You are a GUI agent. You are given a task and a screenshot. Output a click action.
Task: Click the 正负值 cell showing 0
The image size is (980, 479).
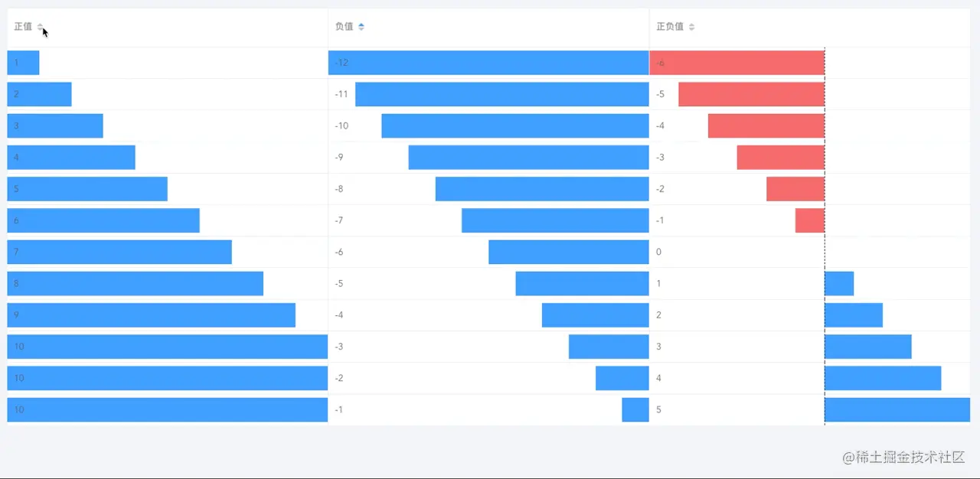658,252
